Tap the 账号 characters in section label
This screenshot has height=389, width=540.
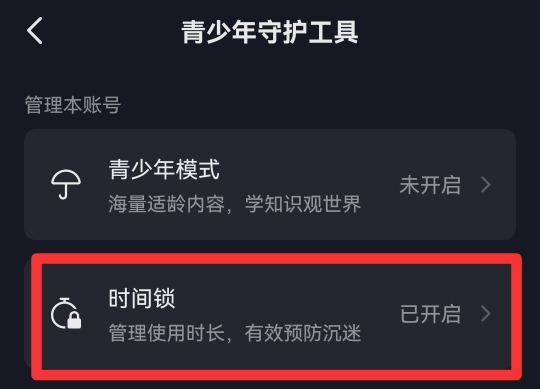pos(102,105)
